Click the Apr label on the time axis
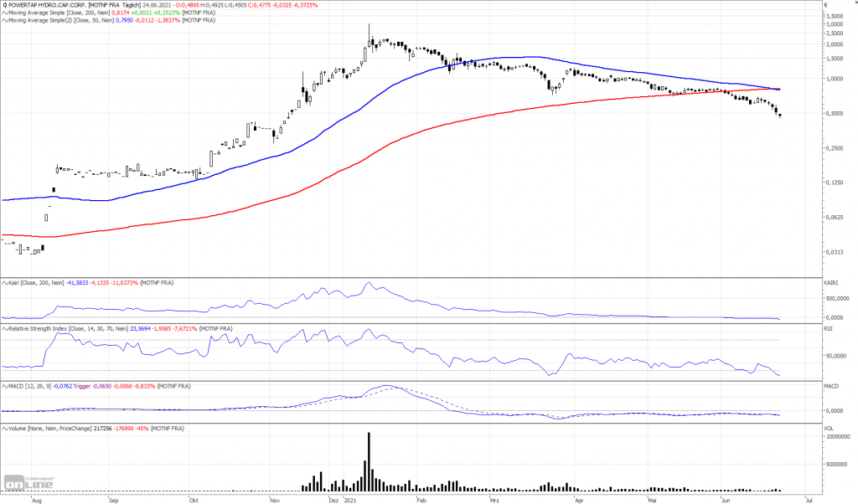The height and width of the screenshot is (504, 858). click(x=579, y=500)
